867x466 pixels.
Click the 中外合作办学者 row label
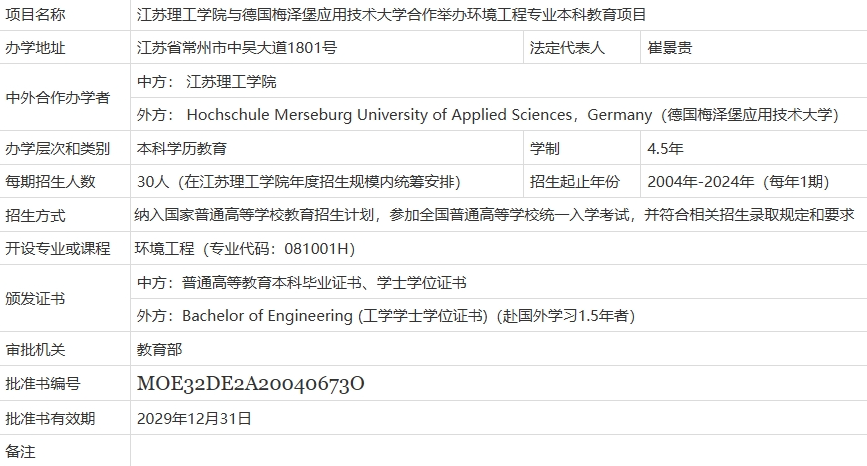(58, 98)
